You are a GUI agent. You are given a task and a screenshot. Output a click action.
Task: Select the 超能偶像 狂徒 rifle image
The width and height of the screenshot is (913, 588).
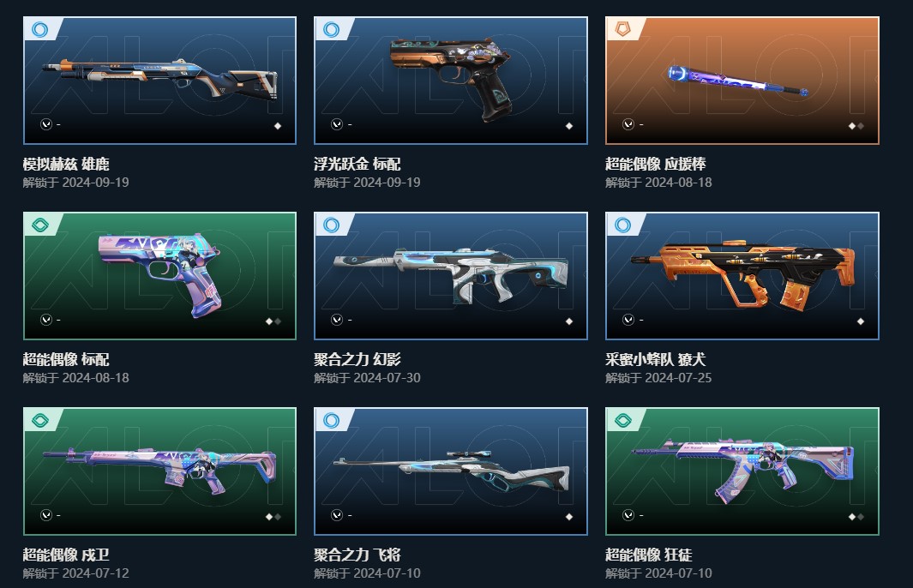(743, 471)
